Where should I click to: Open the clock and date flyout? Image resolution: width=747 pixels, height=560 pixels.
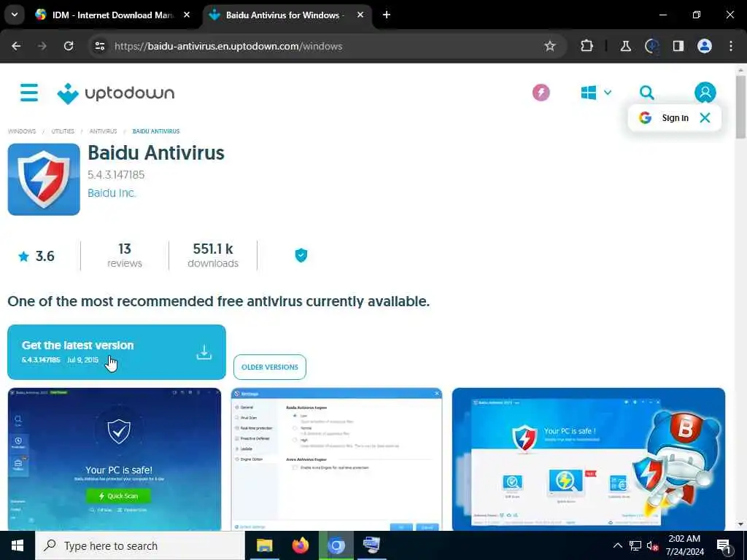[684, 545]
